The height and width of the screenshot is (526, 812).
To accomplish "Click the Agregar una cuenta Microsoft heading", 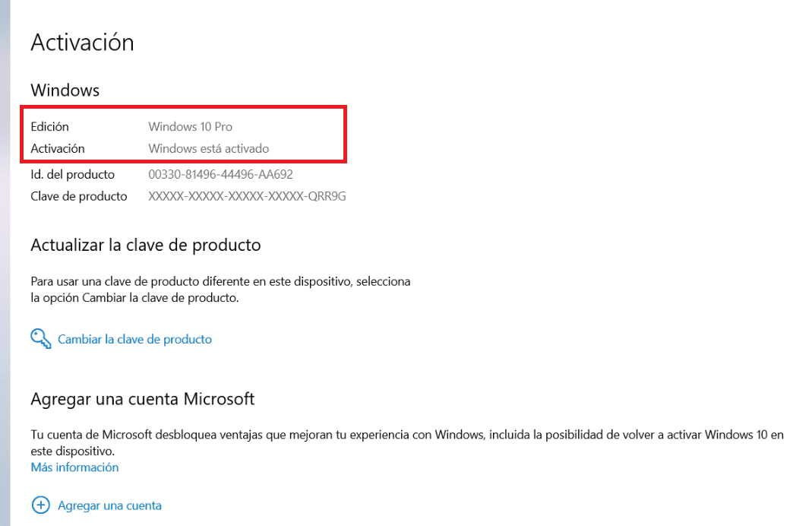I will coord(142,399).
